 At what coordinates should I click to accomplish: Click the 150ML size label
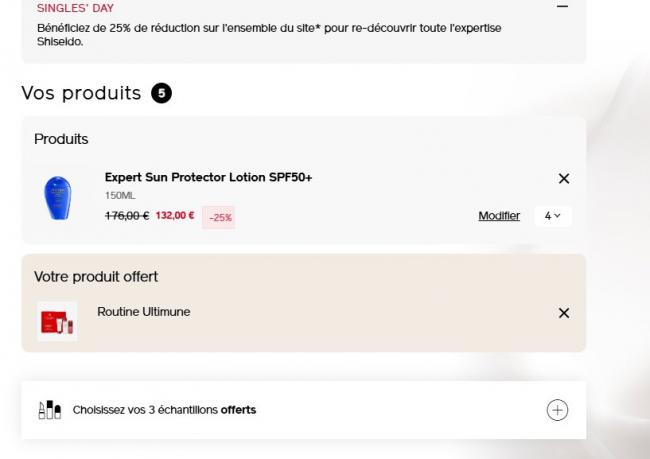pyautogui.click(x=119, y=196)
